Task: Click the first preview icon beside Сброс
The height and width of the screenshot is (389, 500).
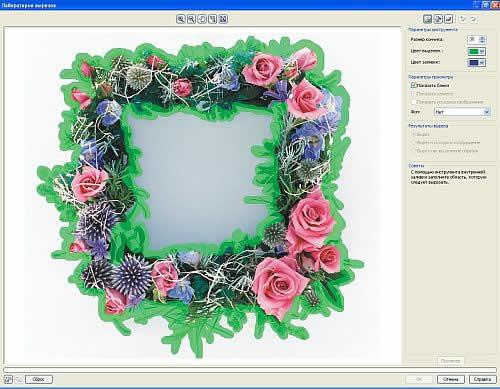Action: [8, 379]
